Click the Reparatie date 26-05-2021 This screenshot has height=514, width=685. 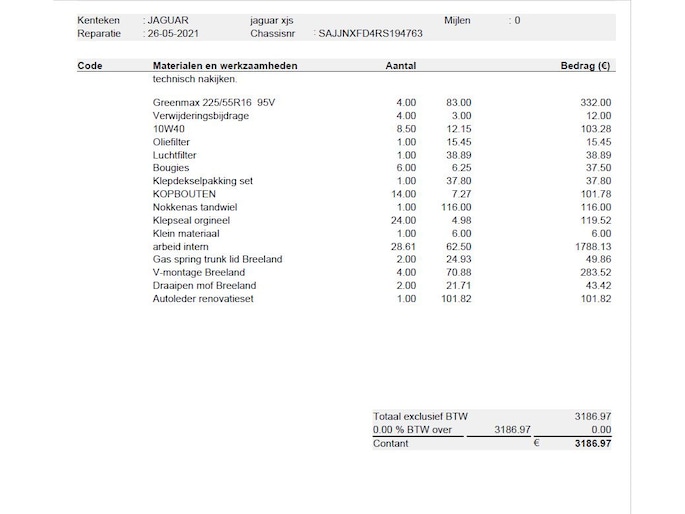click(x=173, y=34)
